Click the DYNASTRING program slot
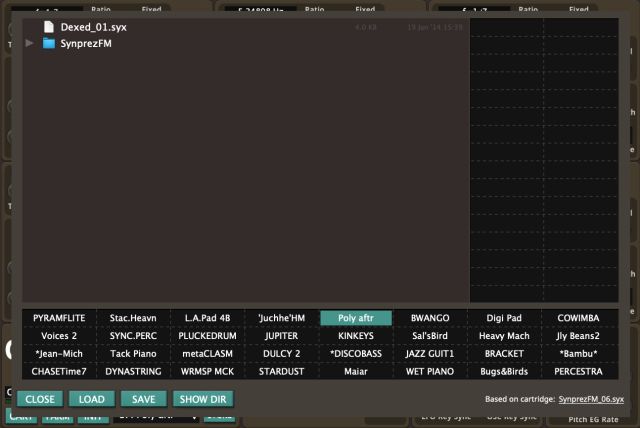The image size is (640, 428). (133, 371)
